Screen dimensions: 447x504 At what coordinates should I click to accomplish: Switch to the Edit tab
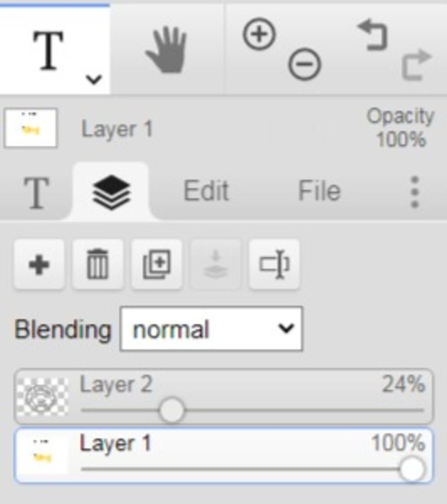coord(206,191)
